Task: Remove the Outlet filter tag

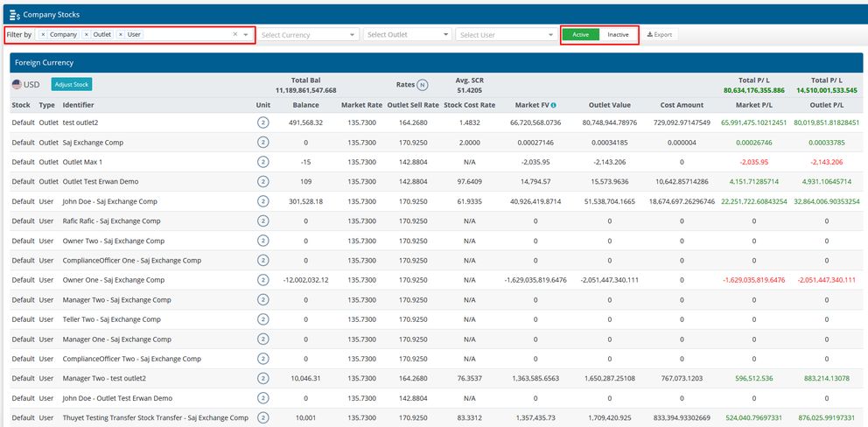Action: [87, 34]
